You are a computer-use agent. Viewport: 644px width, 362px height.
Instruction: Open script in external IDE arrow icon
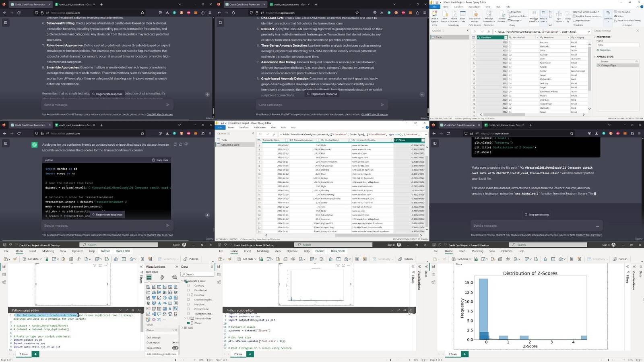point(127,310)
